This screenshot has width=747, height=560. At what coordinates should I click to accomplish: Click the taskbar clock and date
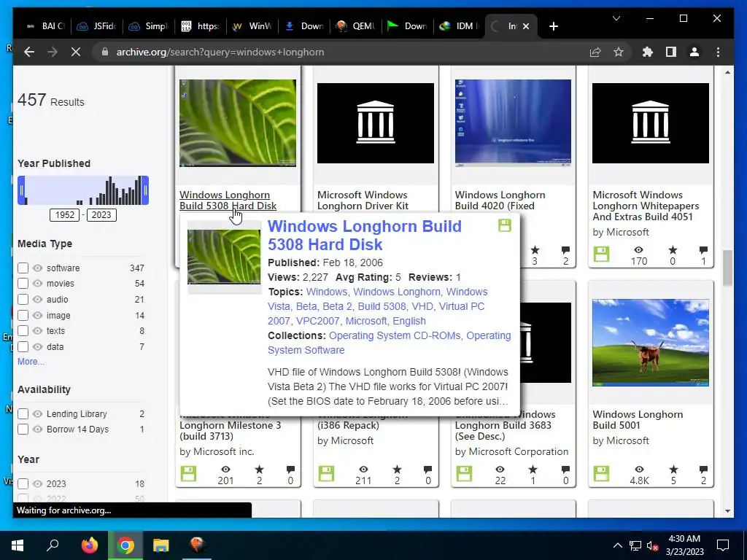coord(684,545)
